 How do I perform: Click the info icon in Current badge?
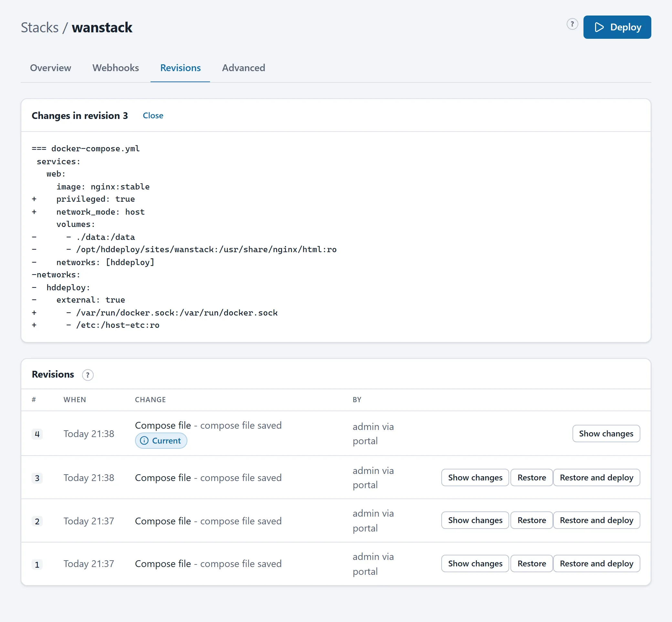coord(144,441)
